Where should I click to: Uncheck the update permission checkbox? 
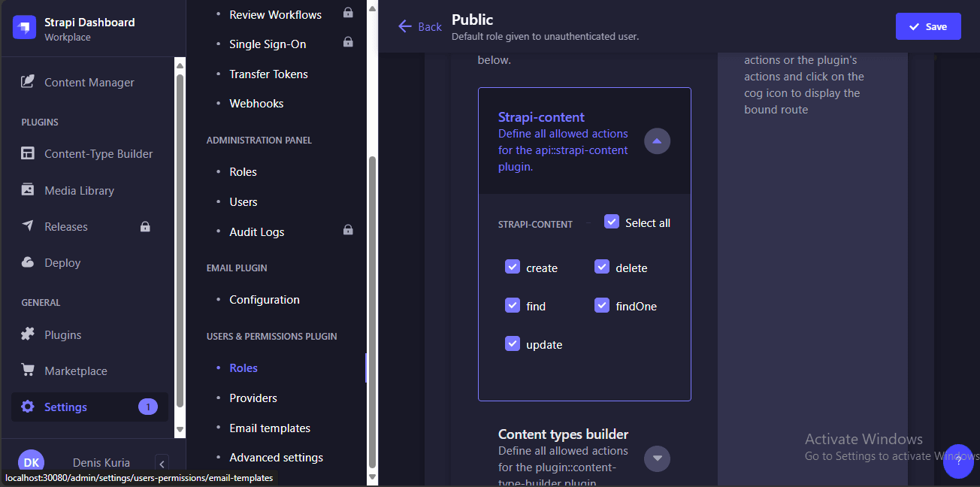coord(513,343)
